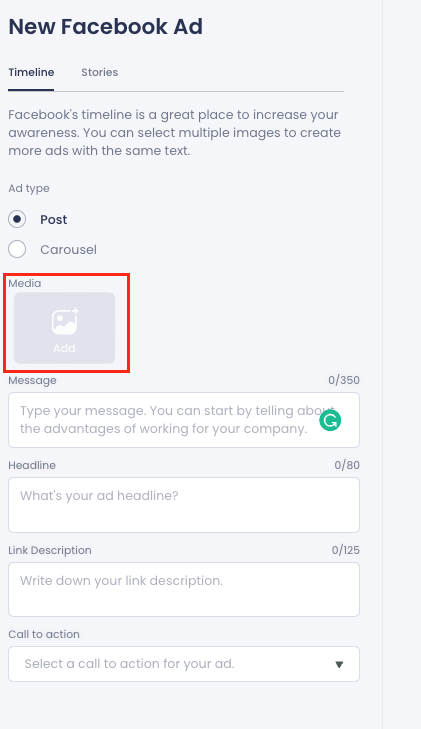
Task: Click the Headline character counter 0/80
Action: coord(347,465)
